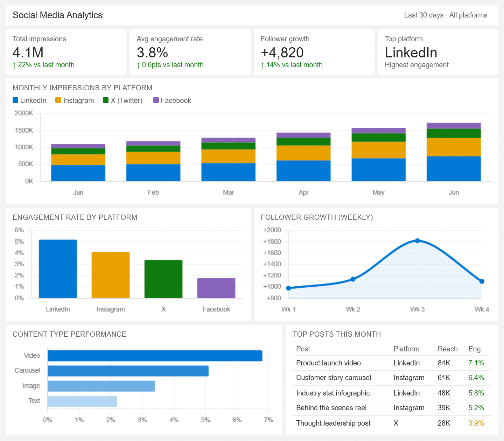The width and height of the screenshot is (504, 441).
Task: Click the 5.8% engagement value
Action: pyautogui.click(x=476, y=393)
